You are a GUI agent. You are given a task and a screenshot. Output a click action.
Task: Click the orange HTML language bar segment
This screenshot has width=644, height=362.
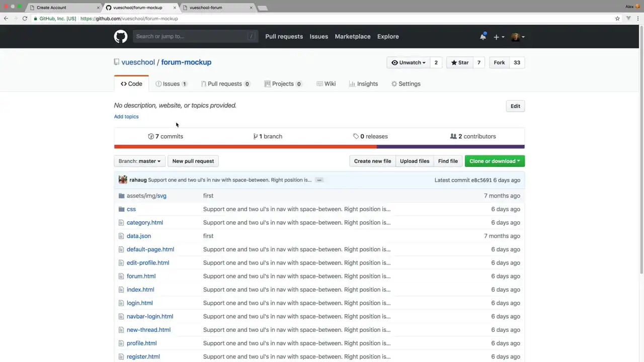(246, 147)
